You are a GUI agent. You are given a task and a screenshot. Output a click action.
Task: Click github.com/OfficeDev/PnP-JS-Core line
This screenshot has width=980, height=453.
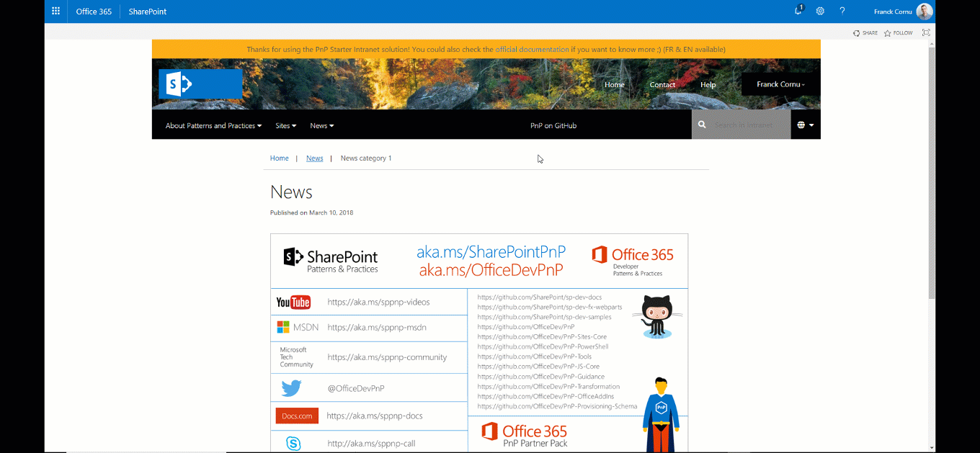(x=538, y=367)
